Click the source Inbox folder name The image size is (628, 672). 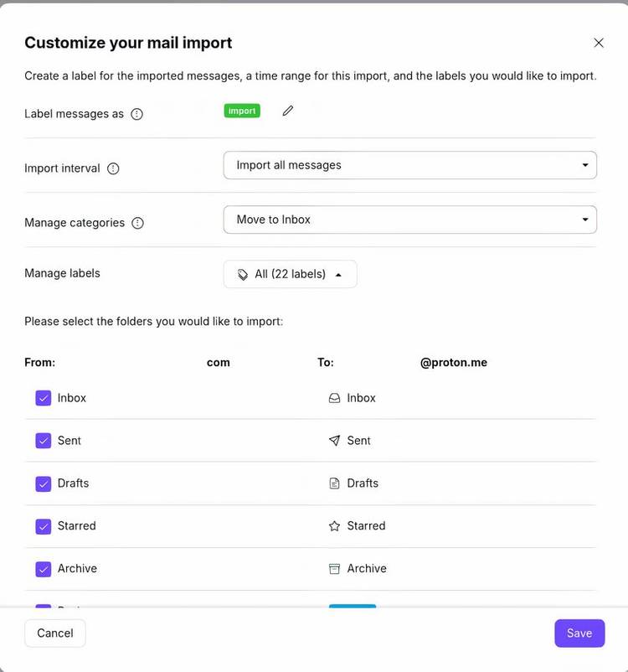[x=72, y=398]
